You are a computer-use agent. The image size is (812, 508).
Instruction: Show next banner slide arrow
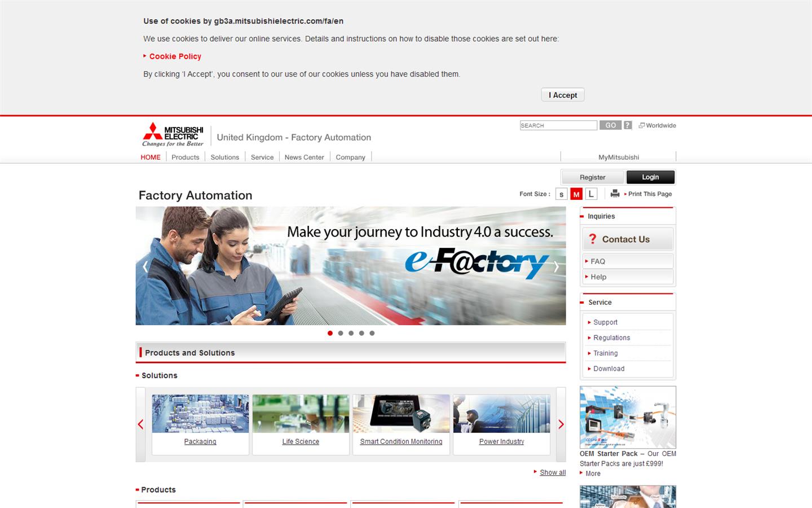556,266
